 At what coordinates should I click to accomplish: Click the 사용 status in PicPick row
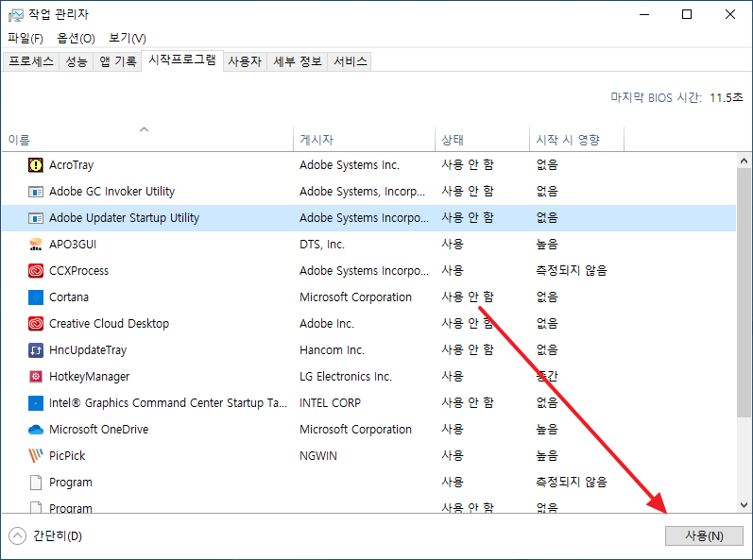tap(453, 456)
